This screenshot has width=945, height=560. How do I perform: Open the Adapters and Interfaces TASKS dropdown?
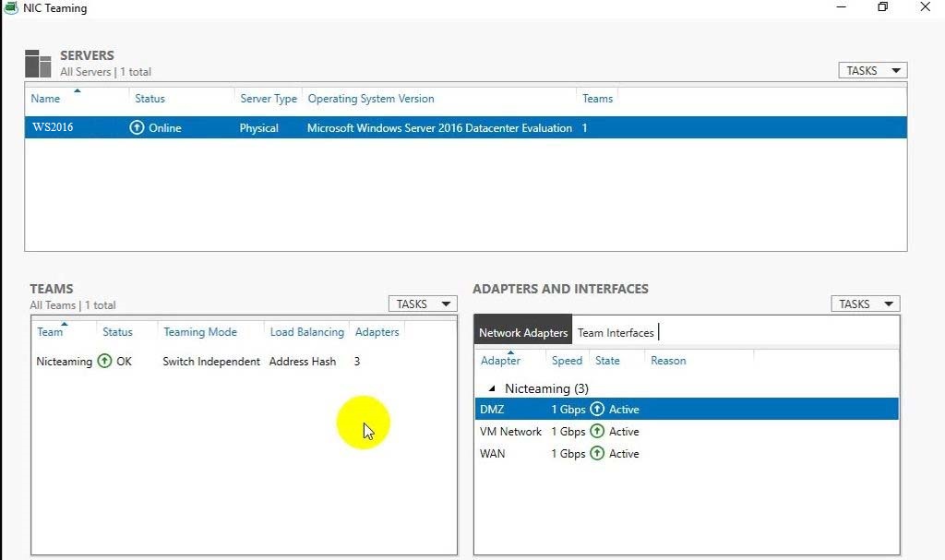(x=866, y=304)
